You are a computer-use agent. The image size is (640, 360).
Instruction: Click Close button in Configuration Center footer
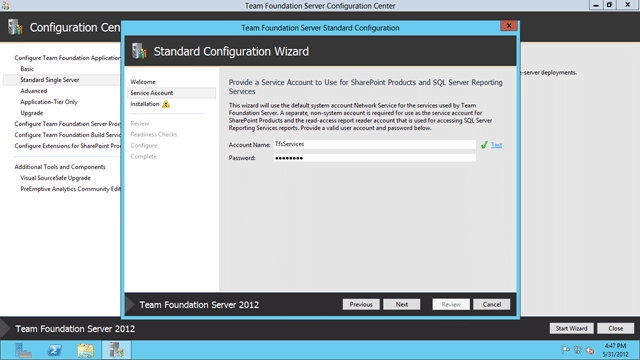point(616,329)
